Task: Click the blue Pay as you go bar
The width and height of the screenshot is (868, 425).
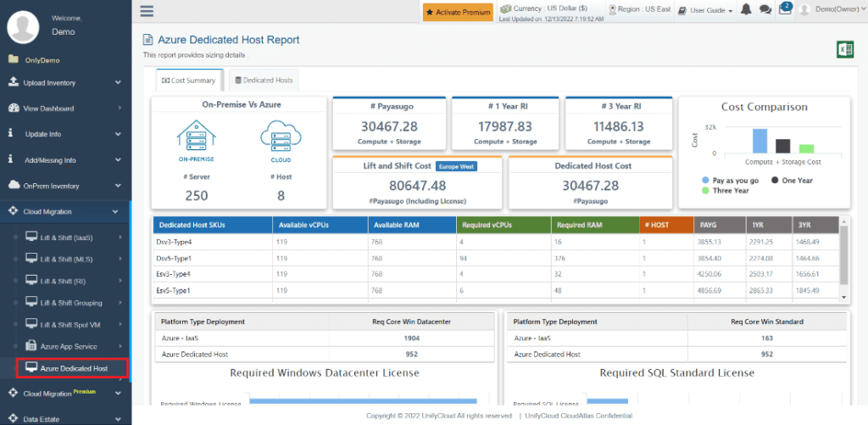Action: click(759, 141)
